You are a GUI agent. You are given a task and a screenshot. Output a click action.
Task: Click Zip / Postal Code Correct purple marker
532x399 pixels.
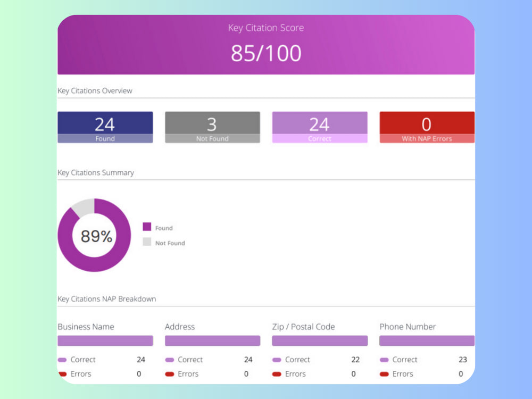point(277,360)
